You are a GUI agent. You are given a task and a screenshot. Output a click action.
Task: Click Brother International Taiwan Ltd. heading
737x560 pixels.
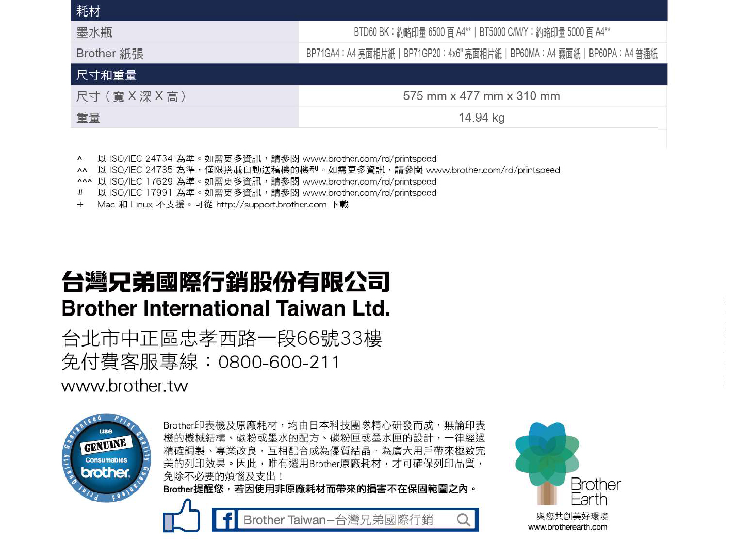tap(226, 308)
